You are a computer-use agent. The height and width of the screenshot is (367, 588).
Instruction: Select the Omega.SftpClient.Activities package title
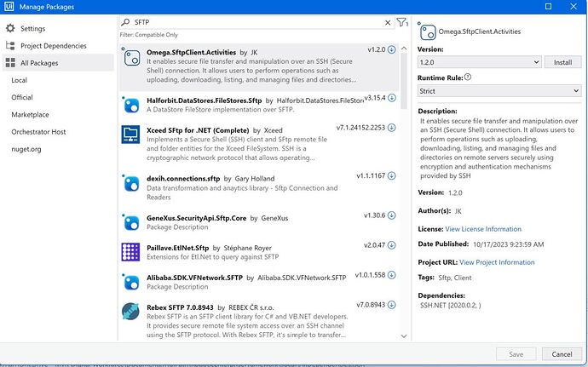pos(191,53)
